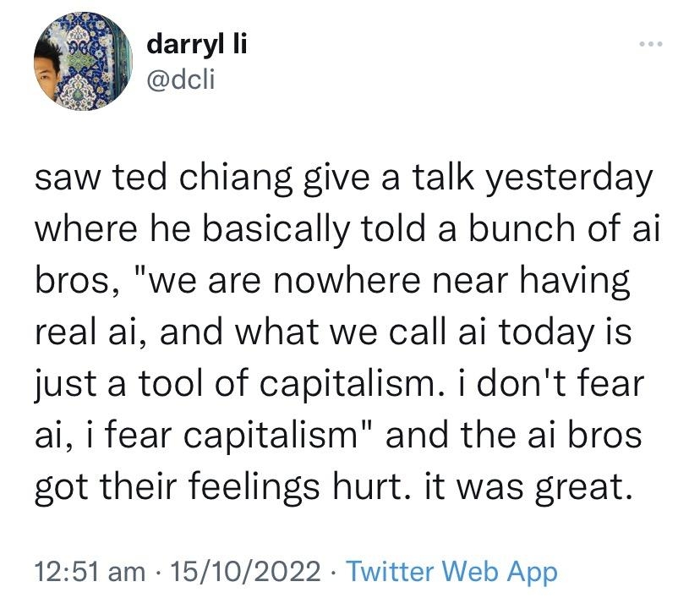Select the tweet body text

[x=338, y=330]
